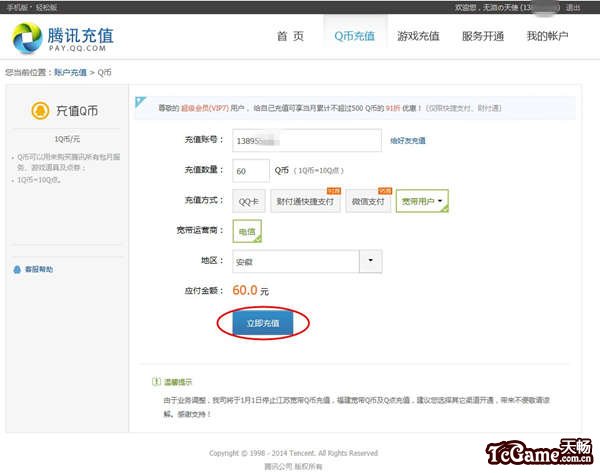The image size is (600, 473).
Task: Click the 充值Q币 sidebar heading
Action: (x=77, y=111)
